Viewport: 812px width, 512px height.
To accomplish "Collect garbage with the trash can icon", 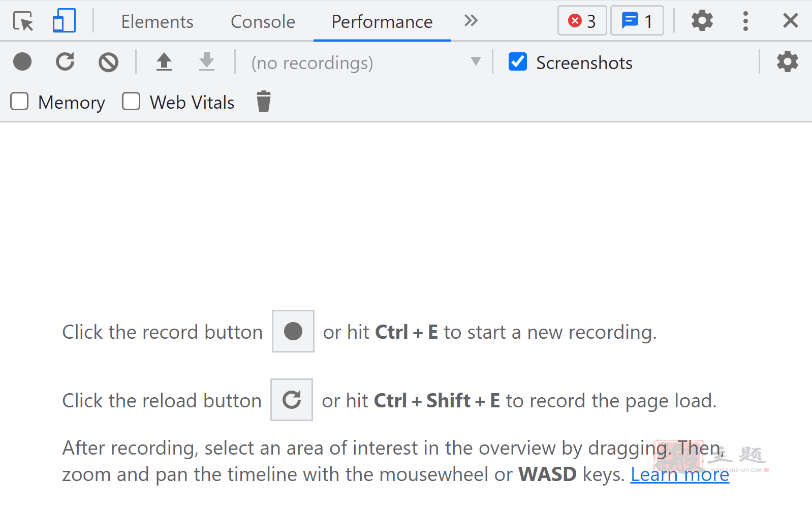I will (264, 102).
